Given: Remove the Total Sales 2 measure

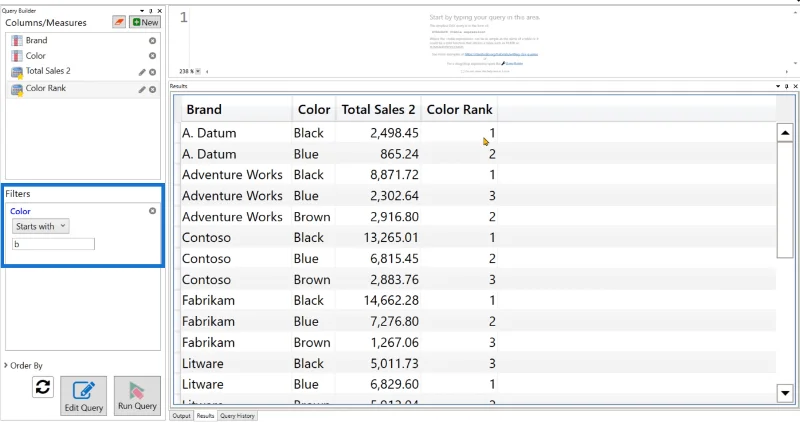Looking at the screenshot, I should [x=153, y=72].
